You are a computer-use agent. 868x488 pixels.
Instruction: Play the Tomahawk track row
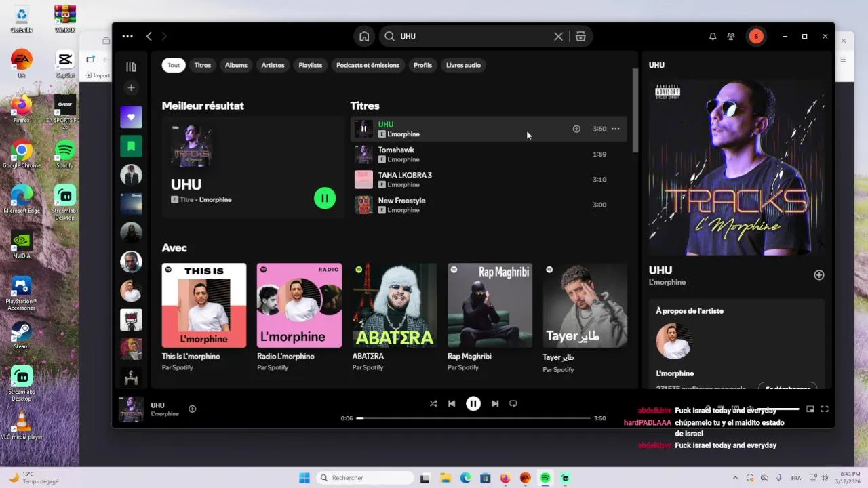(x=488, y=155)
